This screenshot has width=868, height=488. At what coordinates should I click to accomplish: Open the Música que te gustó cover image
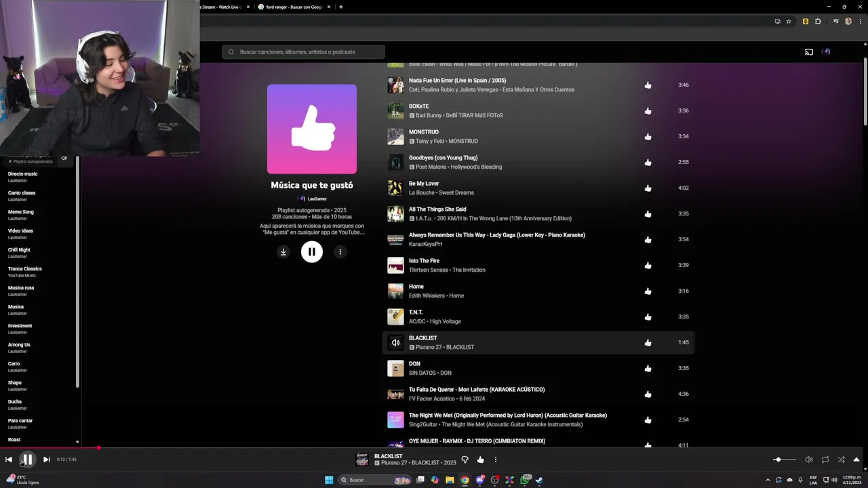pyautogui.click(x=312, y=129)
